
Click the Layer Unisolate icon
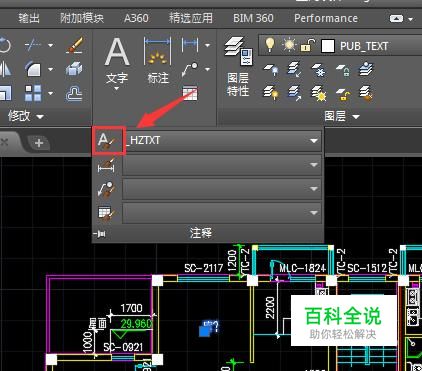click(295, 93)
